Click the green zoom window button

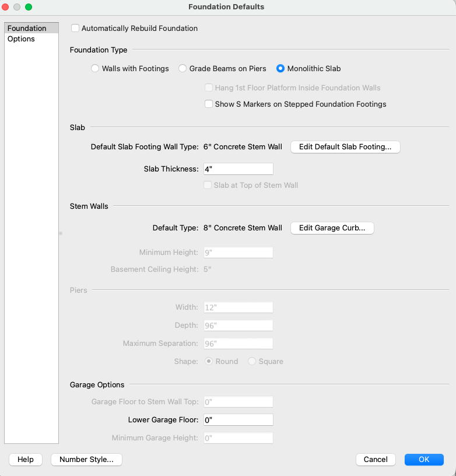29,7
